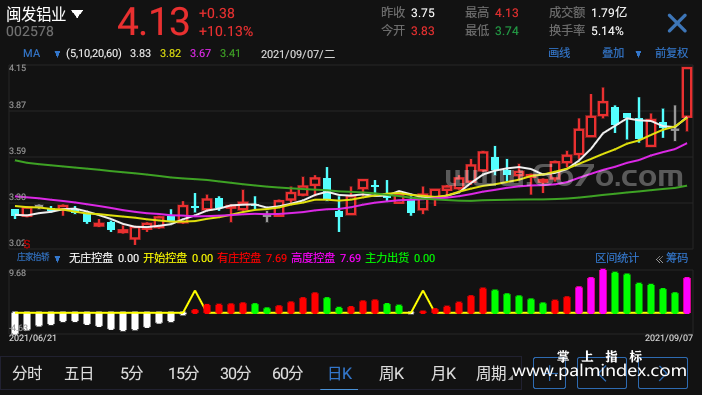Click the 有庄控盘 legend label

coord(239,258)
